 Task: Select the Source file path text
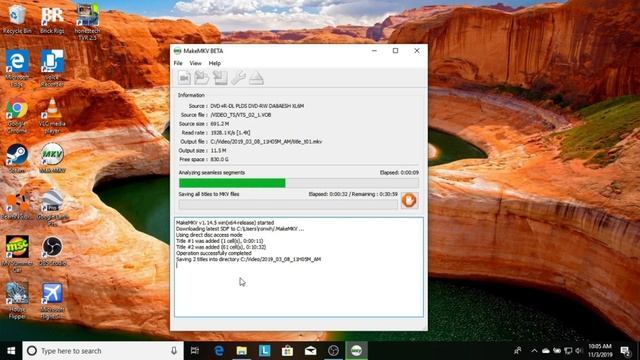pos(241,115)
